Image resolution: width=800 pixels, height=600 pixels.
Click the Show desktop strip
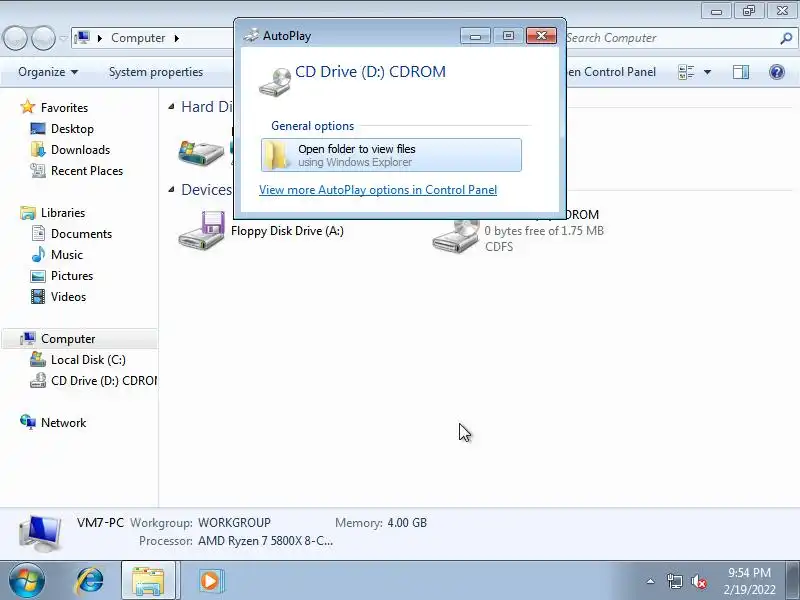point(794,581)
